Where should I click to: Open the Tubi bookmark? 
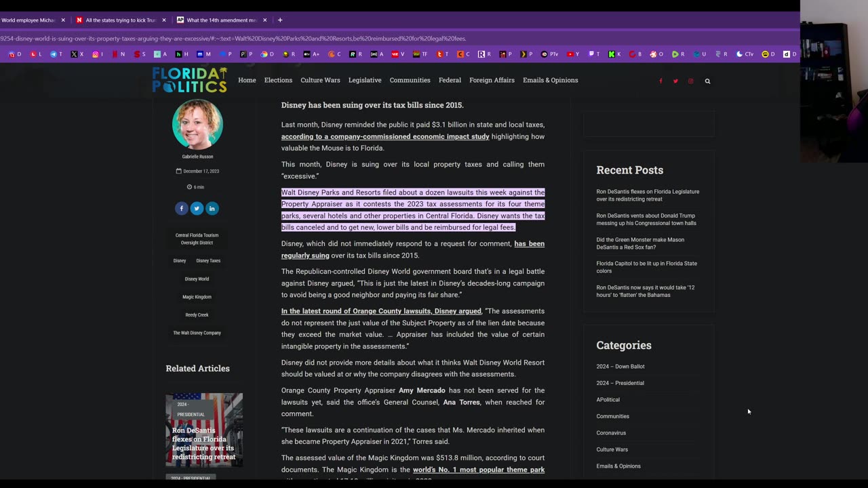(443, 54)
